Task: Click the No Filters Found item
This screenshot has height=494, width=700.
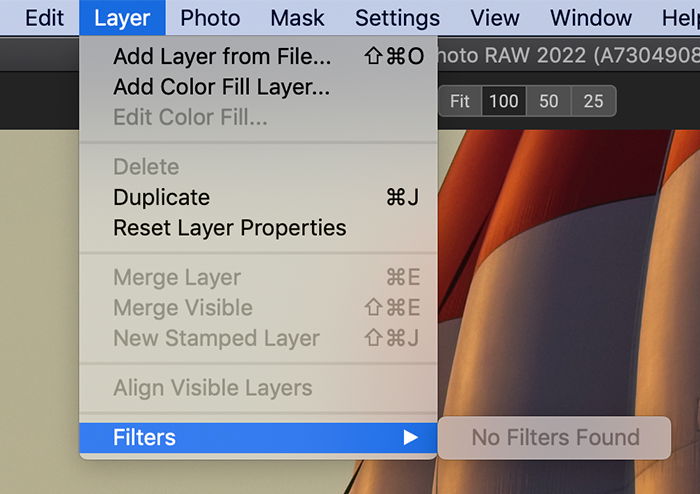Action: (x=554, y=437)
